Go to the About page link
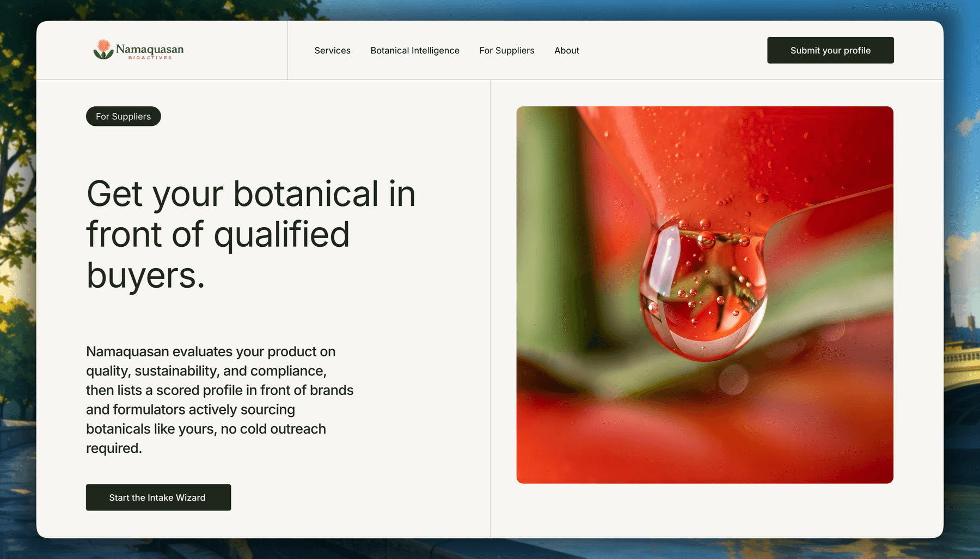The width and height of the screenshot is (980, 559). coord(567,51)
